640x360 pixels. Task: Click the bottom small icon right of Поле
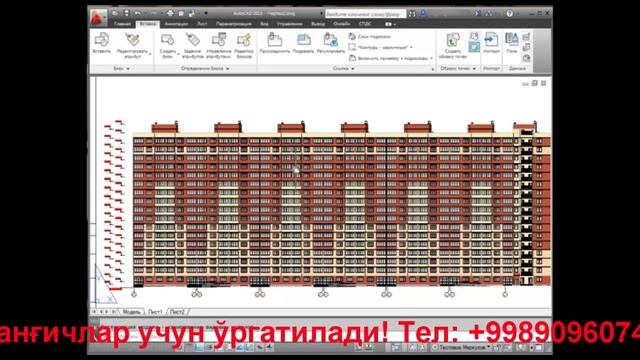tap(527, 58)
